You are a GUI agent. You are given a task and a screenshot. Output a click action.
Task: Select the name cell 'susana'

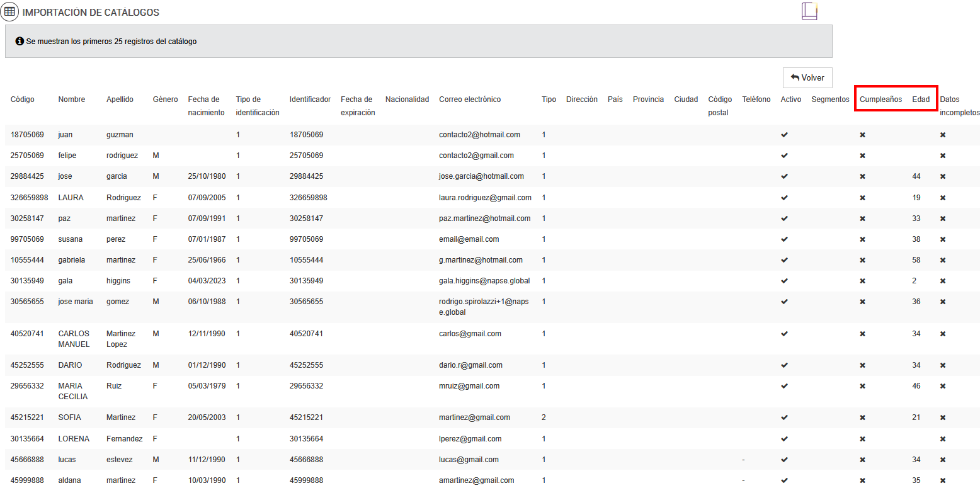(x=72, y=239)
